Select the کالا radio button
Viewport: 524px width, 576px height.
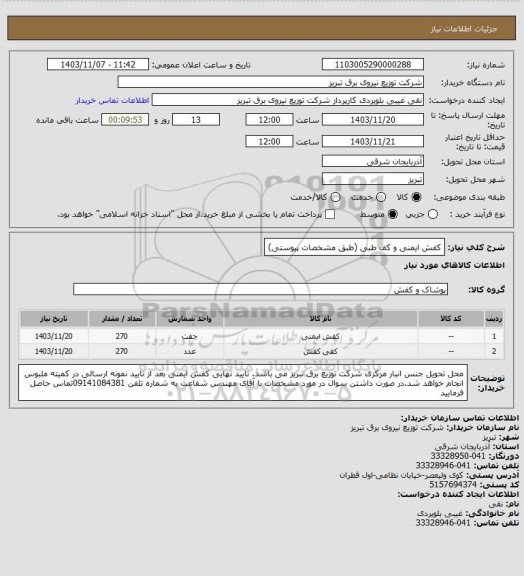pyautogui.click(x=416, y=197)
